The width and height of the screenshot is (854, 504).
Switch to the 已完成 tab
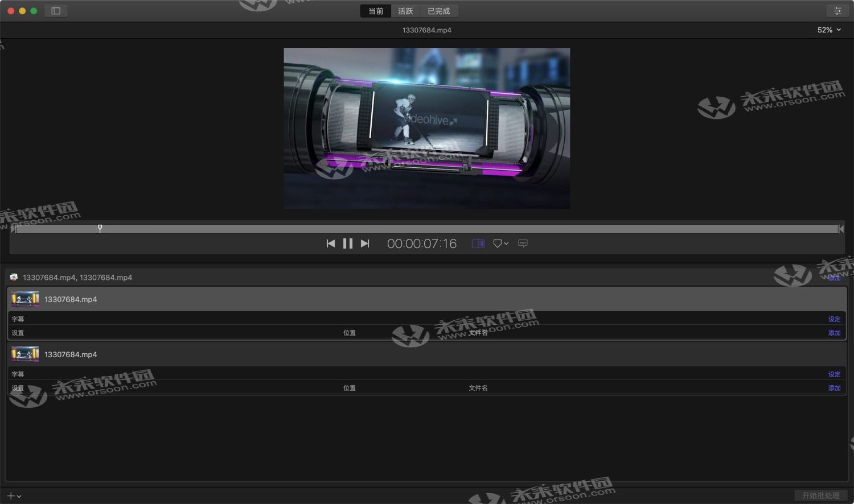click(439, 10)
